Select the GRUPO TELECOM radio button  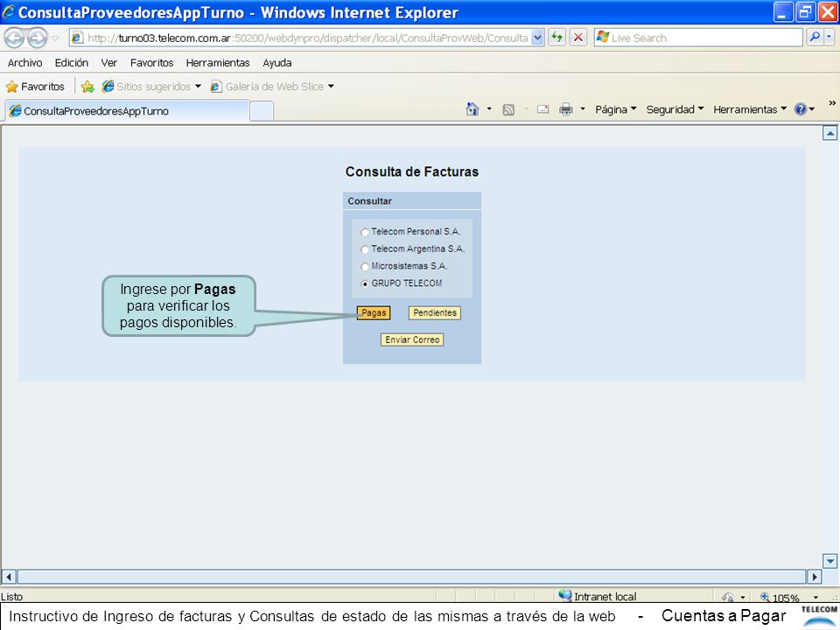click(365, 283)
